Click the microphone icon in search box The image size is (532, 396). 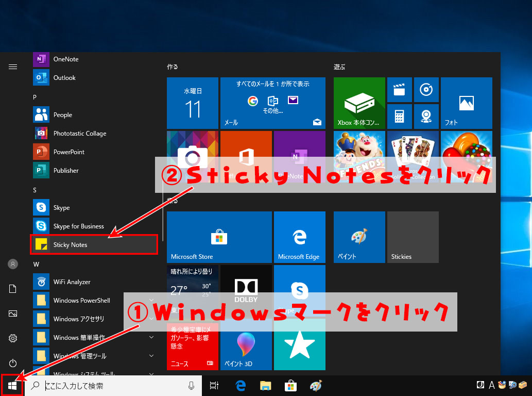point(192,386)
